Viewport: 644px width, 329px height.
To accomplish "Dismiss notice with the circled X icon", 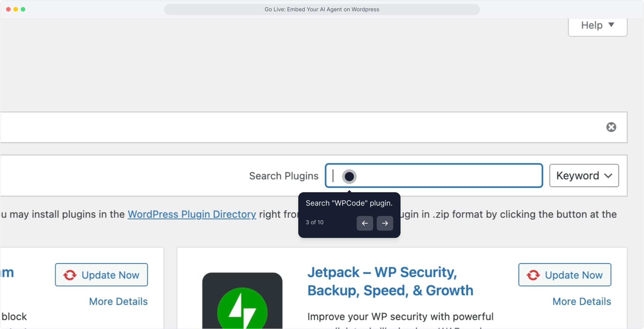I will tap(611, 127).
